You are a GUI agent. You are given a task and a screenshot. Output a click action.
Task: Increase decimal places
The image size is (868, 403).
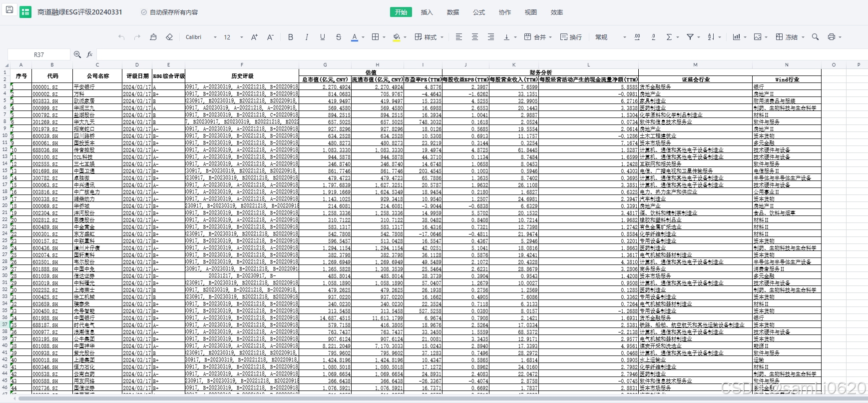637,37
